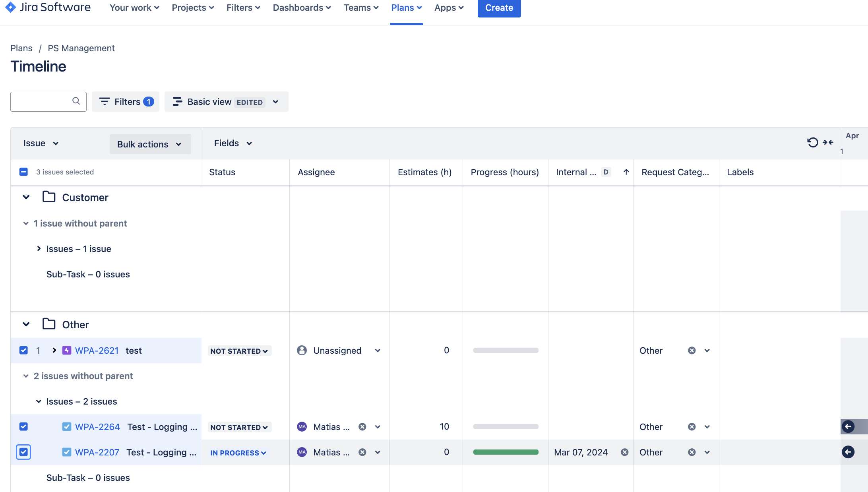Open the Bulk actions dropdown
This screenshot has height=492, width=868.
click(x=150, y=144)
